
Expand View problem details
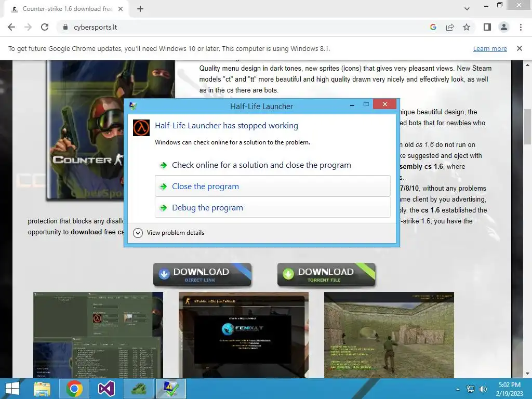[x=169, y=233]
